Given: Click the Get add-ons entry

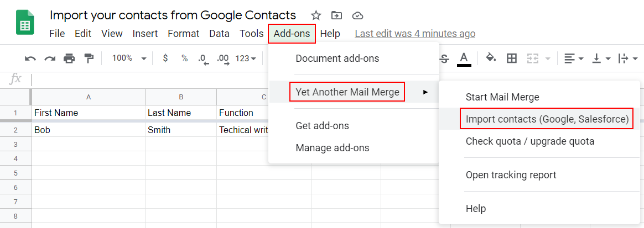Looking at the screenshot, I should tap(323, 126).
